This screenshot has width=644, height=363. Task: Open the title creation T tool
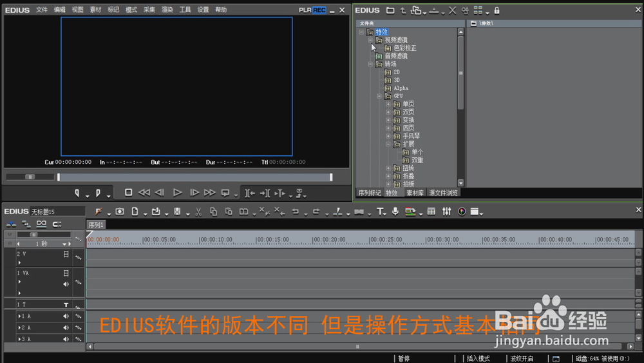380,211
